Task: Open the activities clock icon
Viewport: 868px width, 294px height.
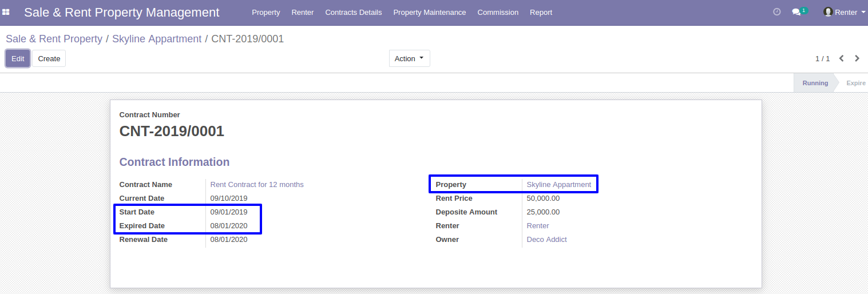Action: [776, 12]
